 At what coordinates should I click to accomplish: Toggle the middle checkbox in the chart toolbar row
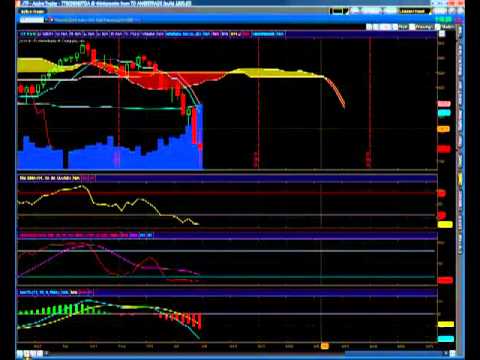coord(412,27)
